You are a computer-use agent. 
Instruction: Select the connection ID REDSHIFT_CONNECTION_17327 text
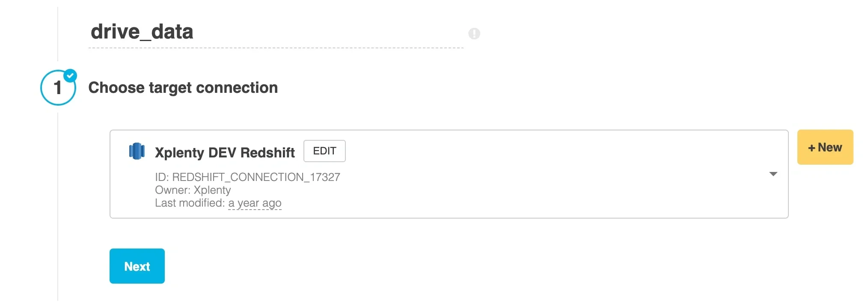point(247,177)
